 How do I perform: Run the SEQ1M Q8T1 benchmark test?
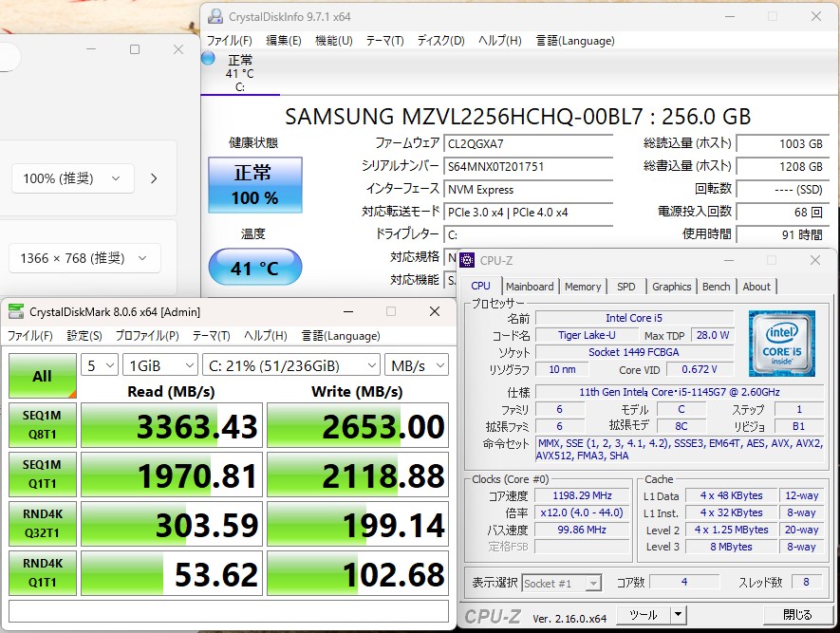pos(42,426)
